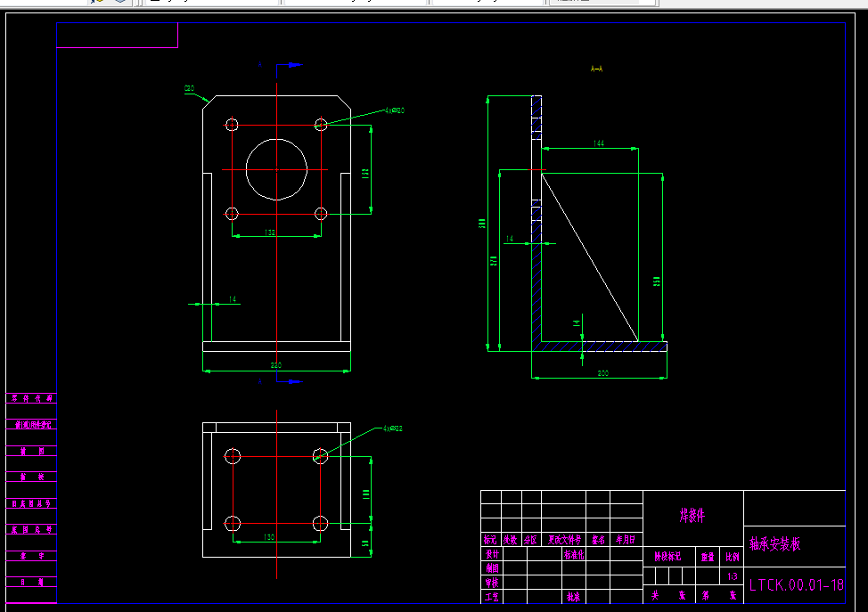Select the 200 dimension under section view
Viewport: 868px width, 612px height.
(603, 373)
